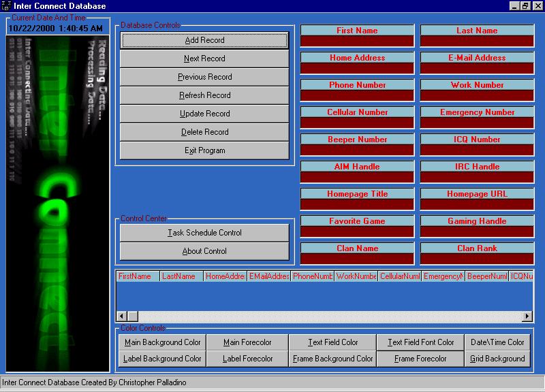Image resolution: width=545 pixels, height=392 pixels.
Task: Change Date\Time Color
Action: tap(497, 342)
